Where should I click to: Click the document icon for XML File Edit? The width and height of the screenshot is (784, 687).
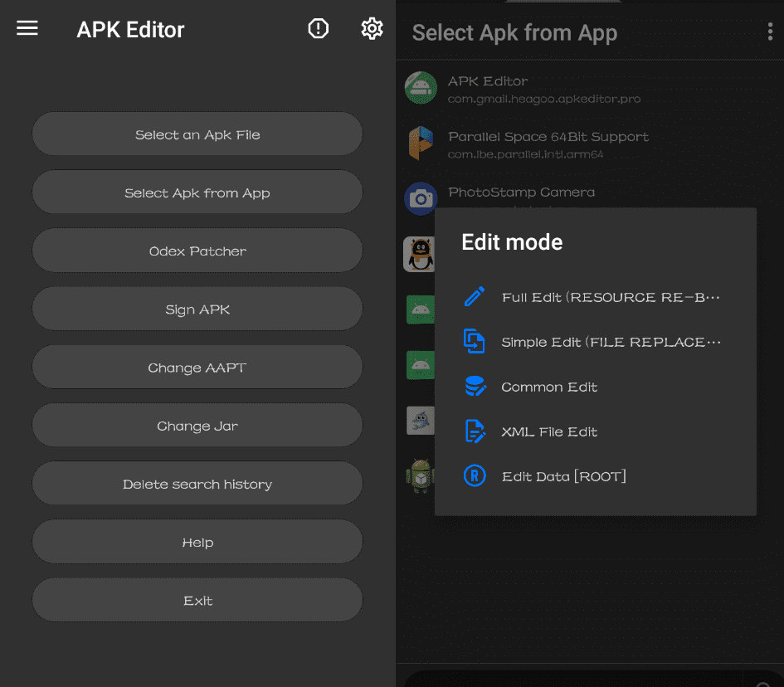coord(474,431)
